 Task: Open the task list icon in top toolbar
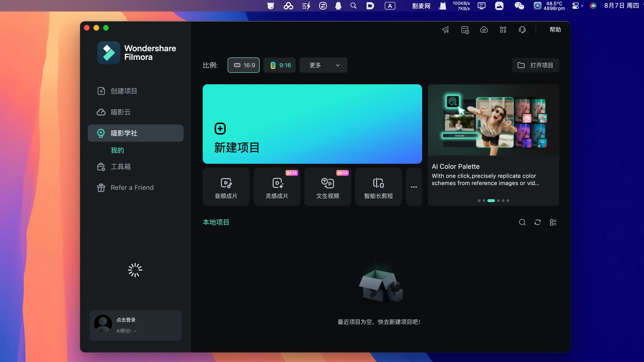pos(465,30)
